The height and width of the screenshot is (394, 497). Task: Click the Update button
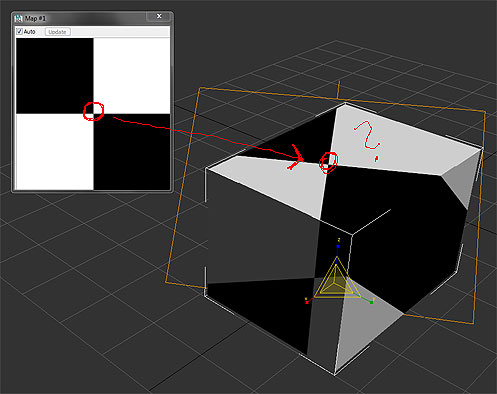pyautogui.click(x=57, y=32)
